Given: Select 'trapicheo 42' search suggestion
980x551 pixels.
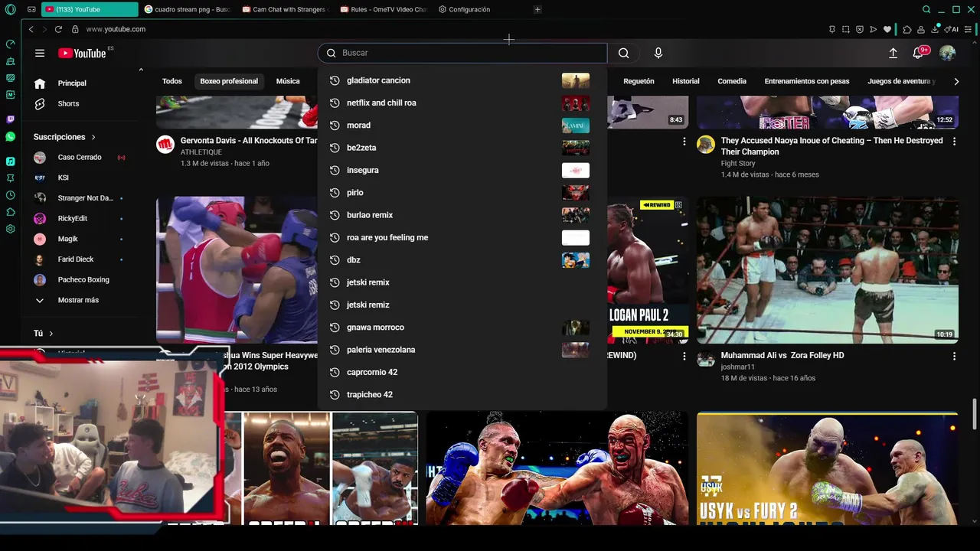Looking at the screenshot, I should pyautogui.click(x=462, y=395).
